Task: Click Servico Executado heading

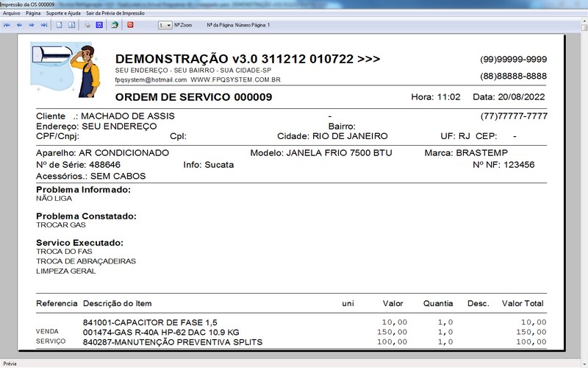Action: 80,243
